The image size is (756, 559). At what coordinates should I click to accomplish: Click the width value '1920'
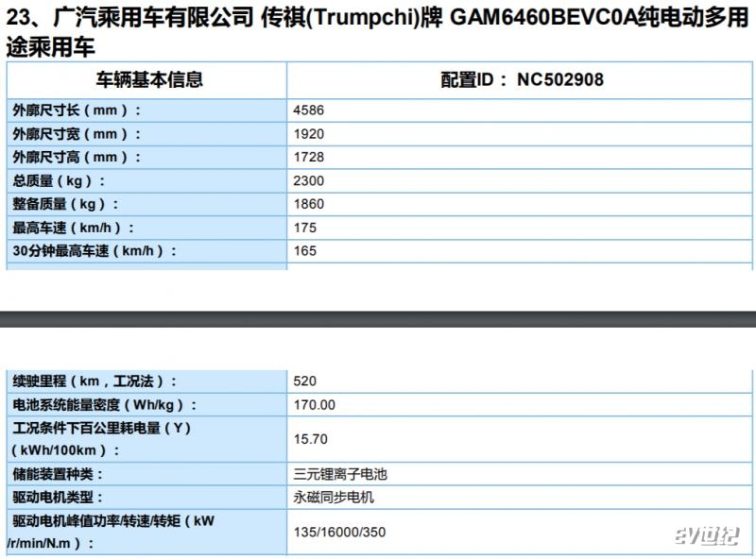pyautogui.click(x=309, y=134)
